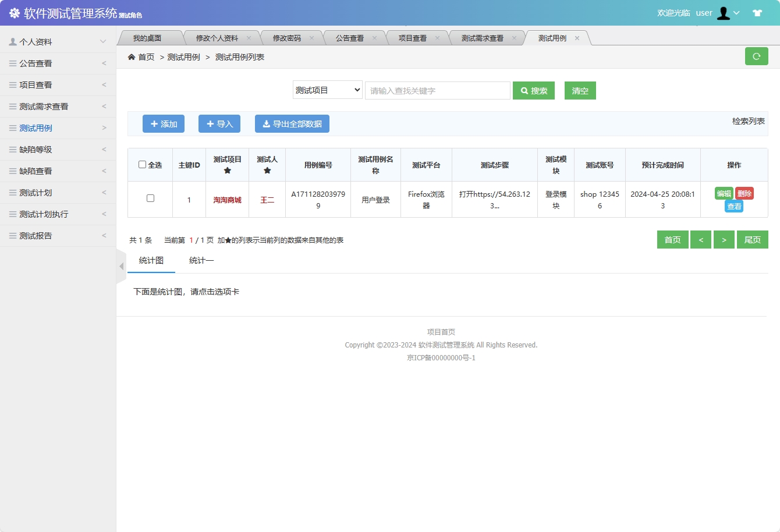Open the 淘淘商城 project link

(227, 199)
